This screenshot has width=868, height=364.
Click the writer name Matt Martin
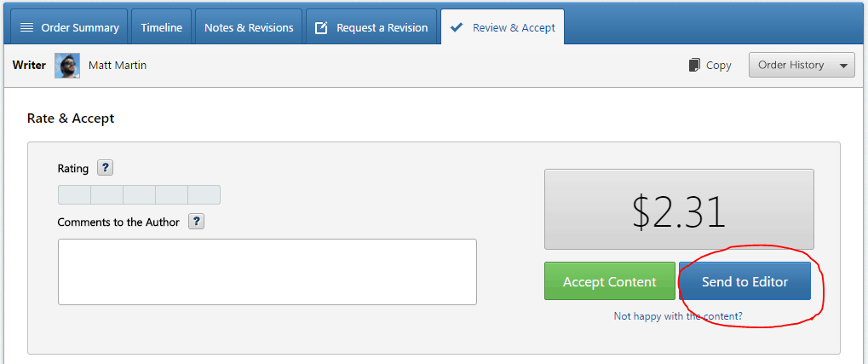(118, 65)
